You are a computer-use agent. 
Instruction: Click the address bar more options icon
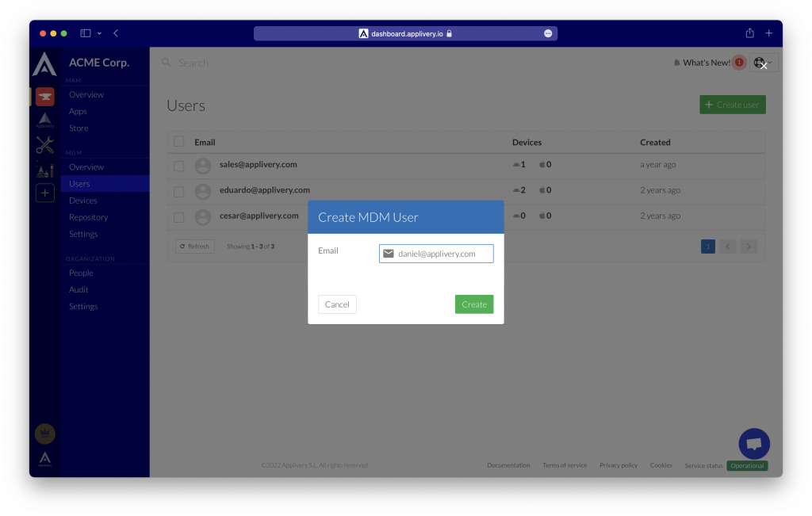pos(548,33)
